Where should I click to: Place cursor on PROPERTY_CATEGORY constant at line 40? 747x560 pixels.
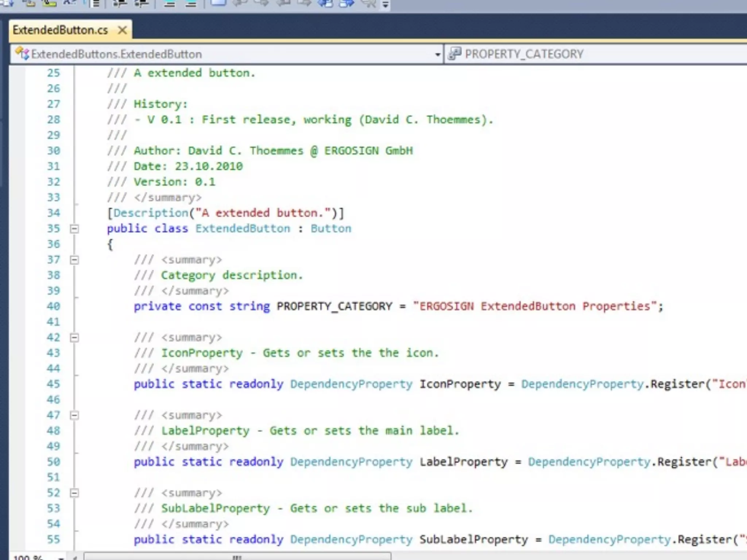334,306
